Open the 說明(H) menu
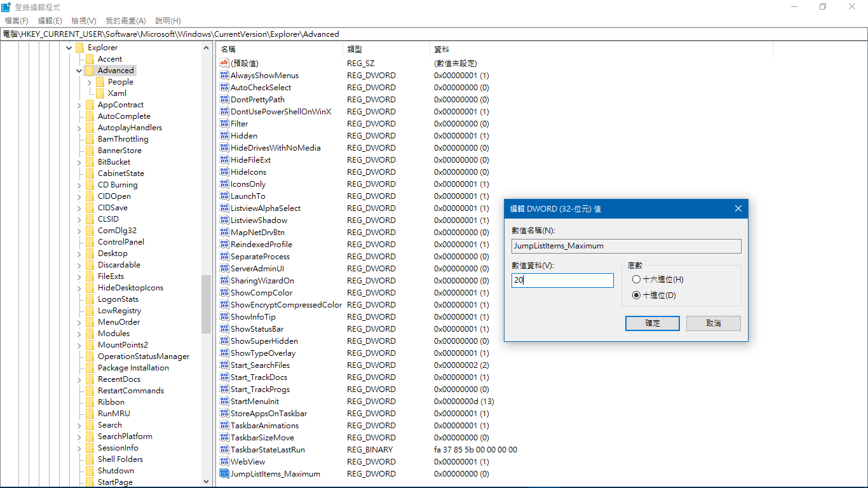The width and height of the screenshot is (868, 488). coord(168,21)
